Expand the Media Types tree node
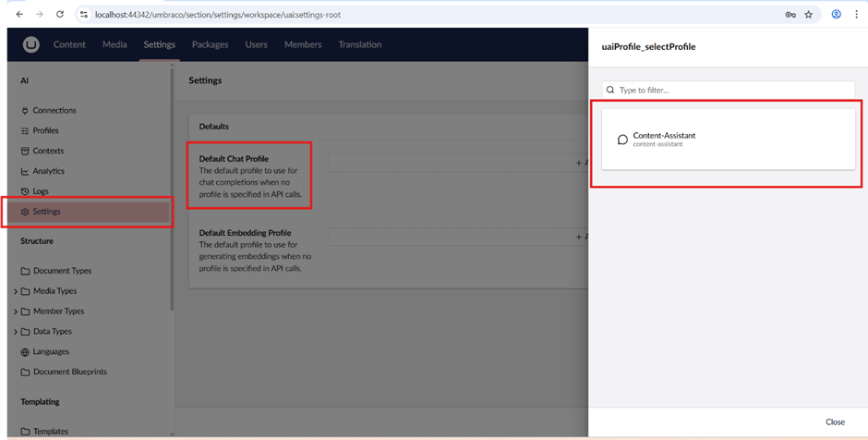This screenshot has height=440, width=868. point(16,291)
